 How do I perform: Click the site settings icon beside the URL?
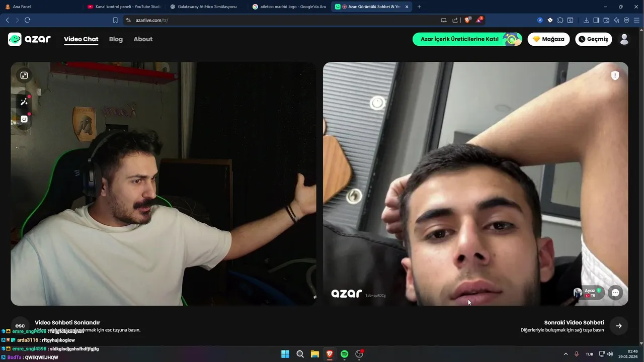pyautogui.click(x=128, y=20)
